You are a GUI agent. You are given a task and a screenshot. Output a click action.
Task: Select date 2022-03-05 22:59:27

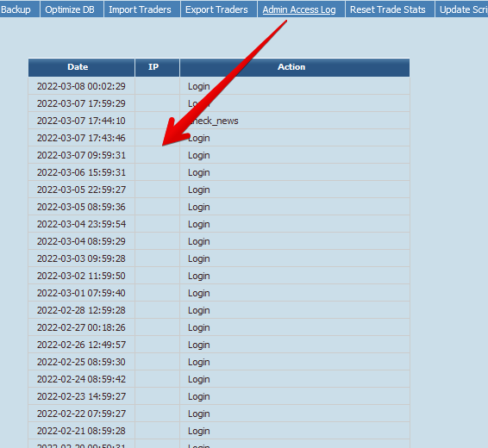pyautogui.click(x=81, y=190)
